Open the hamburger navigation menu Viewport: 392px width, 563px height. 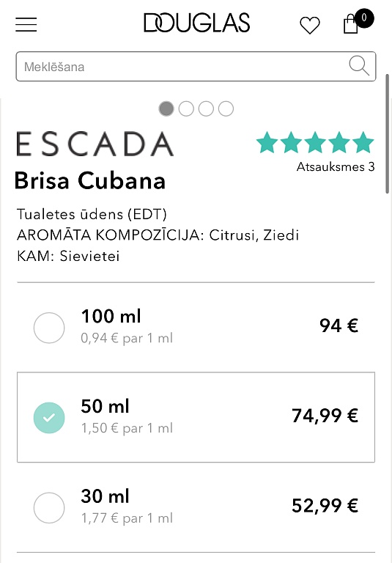click(x=26, y=24)
